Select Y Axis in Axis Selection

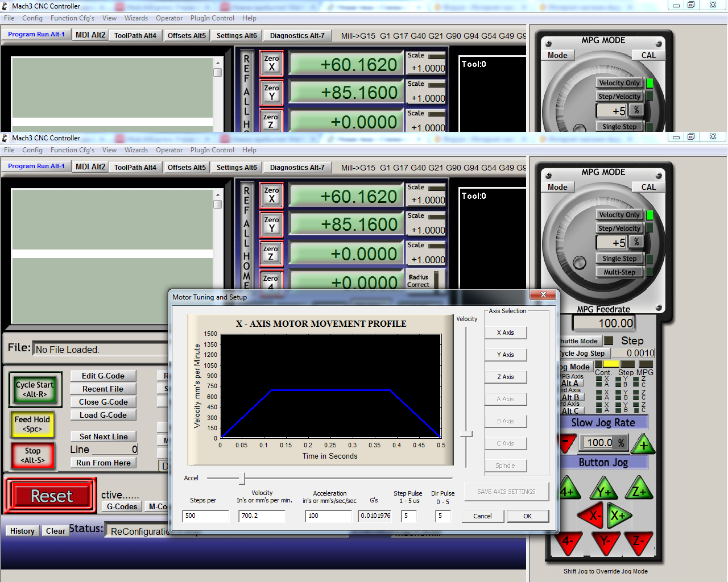click(505, 355)
